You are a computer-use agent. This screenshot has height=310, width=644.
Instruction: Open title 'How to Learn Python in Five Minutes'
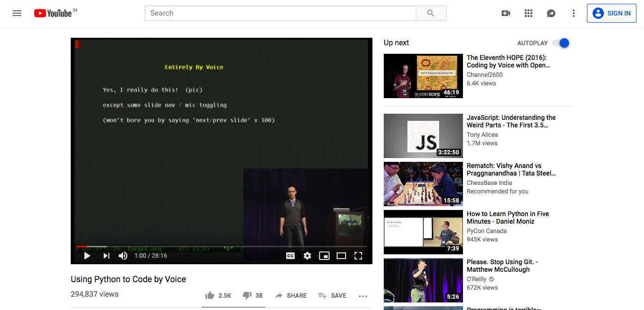pyautogui.click(x=508, y=218)
